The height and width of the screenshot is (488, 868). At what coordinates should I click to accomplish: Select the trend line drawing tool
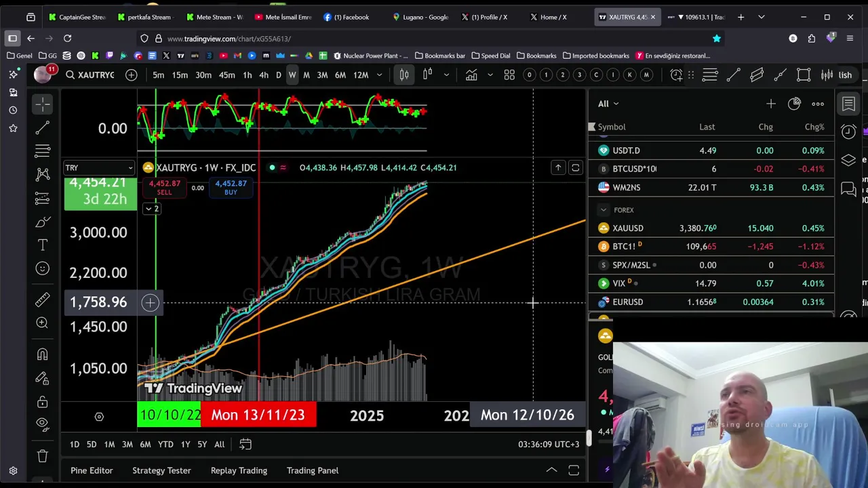point(42,127)
